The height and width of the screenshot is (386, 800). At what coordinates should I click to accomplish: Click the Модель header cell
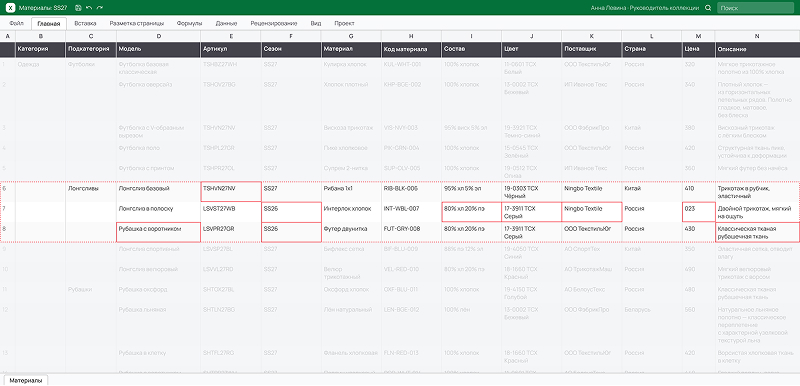pos(159,49)
